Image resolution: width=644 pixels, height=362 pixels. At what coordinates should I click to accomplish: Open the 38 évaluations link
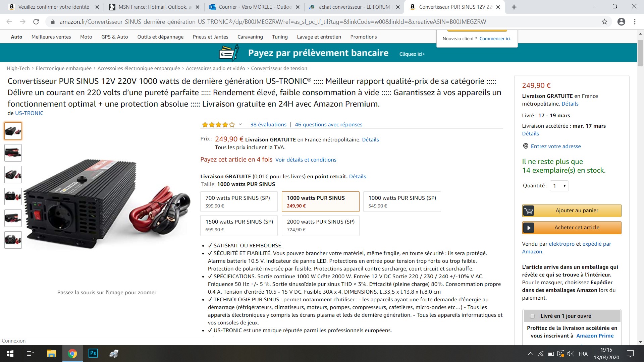coord(268,124)
